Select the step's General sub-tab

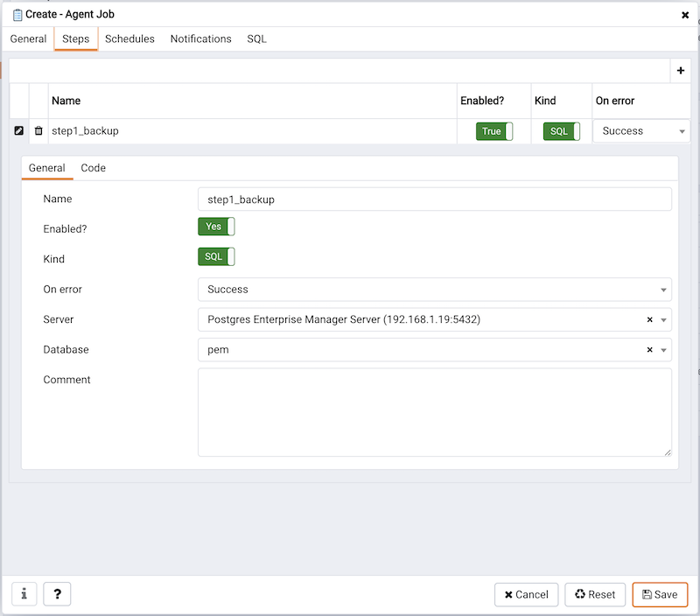(47, 168)
